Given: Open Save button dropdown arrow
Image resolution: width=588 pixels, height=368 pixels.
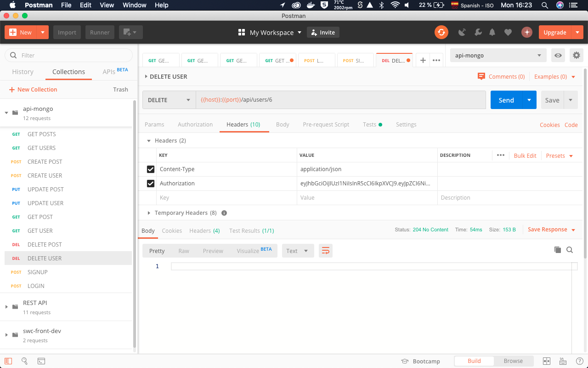Looking at the screenshot, I should [x=571, y=100].
